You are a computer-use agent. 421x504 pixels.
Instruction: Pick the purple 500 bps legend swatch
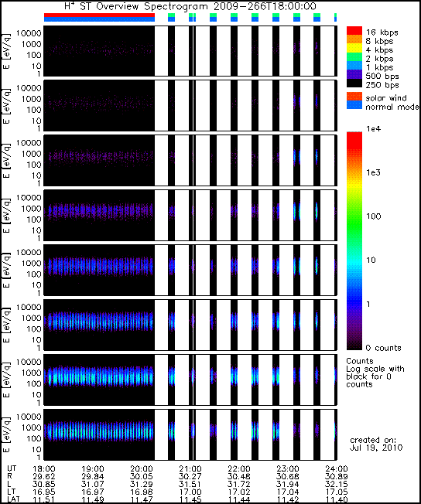(x=354, y=74)
